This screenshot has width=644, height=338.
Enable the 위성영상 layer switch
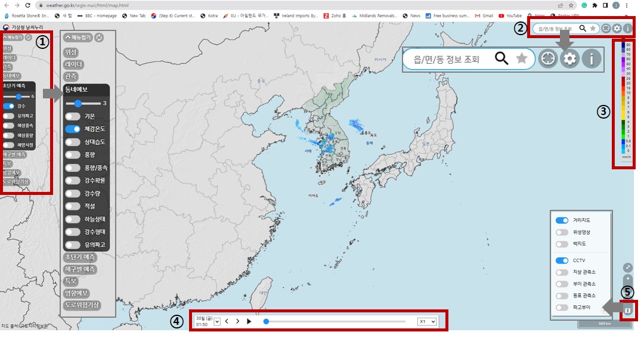tap(562, 232)
